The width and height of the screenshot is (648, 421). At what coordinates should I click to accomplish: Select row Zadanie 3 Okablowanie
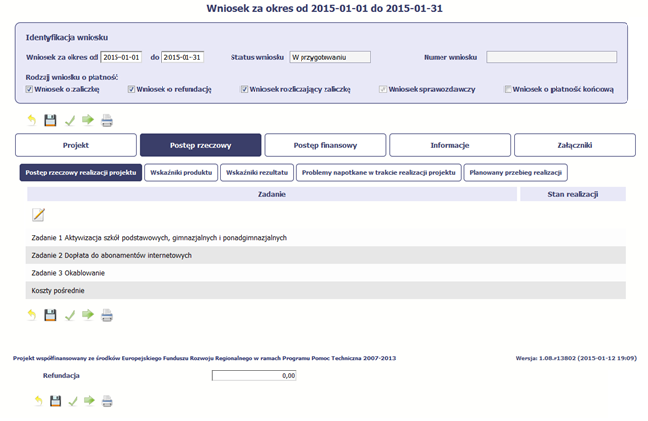point(326,273)
